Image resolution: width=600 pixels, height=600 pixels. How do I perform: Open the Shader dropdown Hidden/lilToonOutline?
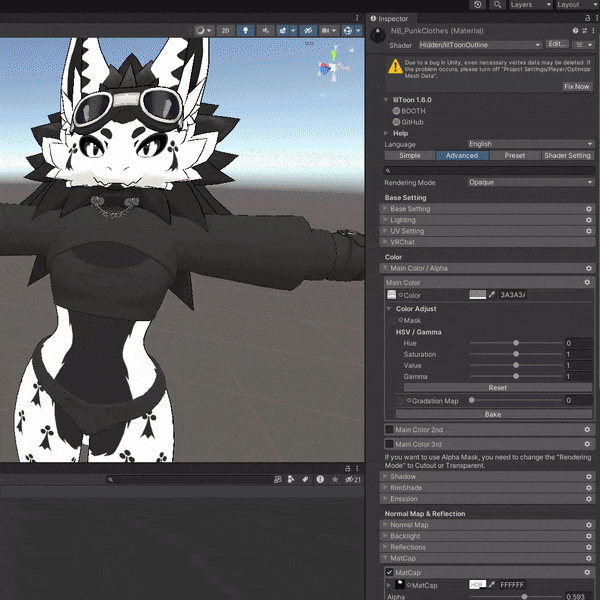coord(480,45)
